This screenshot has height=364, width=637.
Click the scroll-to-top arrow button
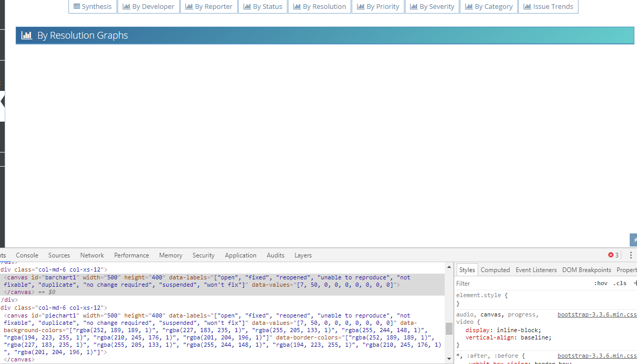[633, 240]
